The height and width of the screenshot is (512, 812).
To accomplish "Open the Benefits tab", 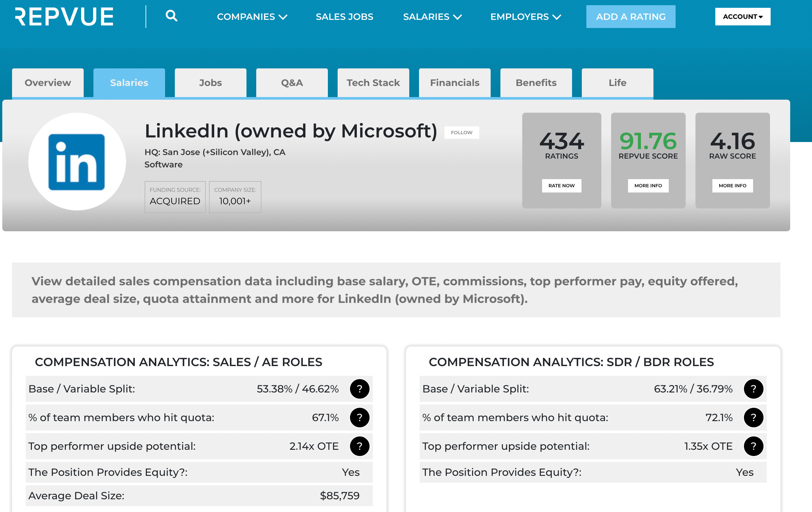I will tap(536, 83).
